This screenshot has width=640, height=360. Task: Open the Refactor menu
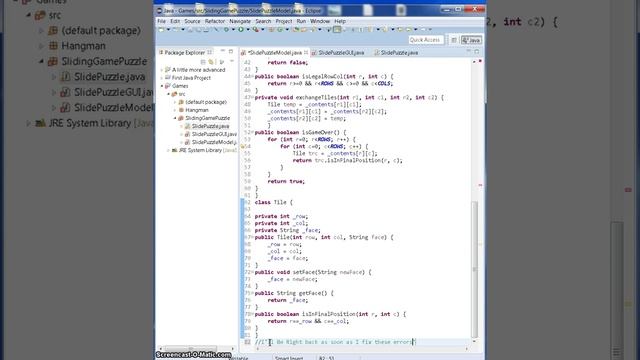[x=215, y=21]
